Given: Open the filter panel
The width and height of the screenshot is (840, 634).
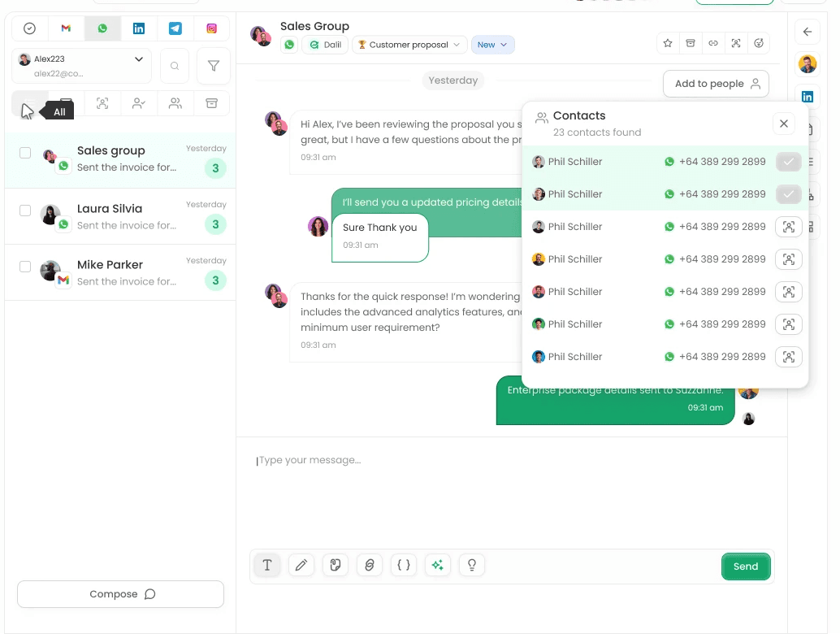Looking at the screenshot, I should (x=213, y=66).
